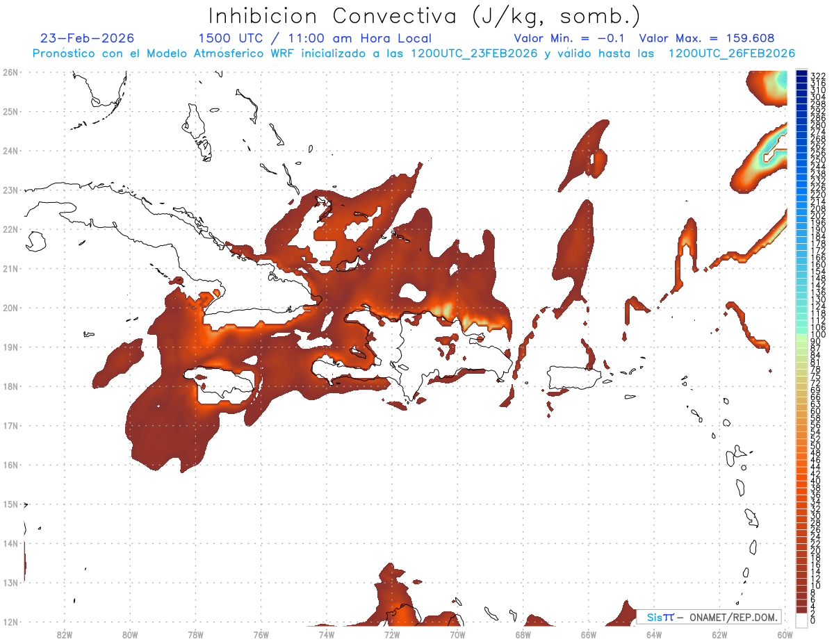Click the '82W' longitude label
834x644 pixels.
coord(65,634)
